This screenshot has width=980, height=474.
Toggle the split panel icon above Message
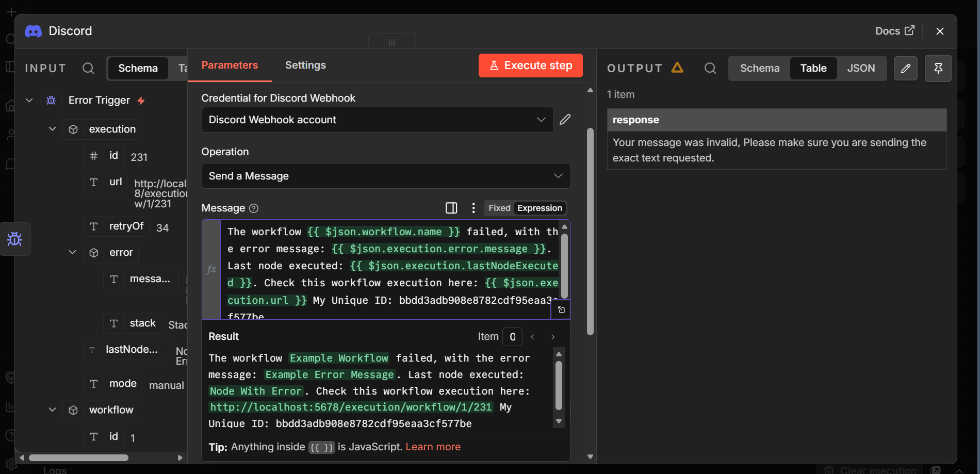[451, 208]
